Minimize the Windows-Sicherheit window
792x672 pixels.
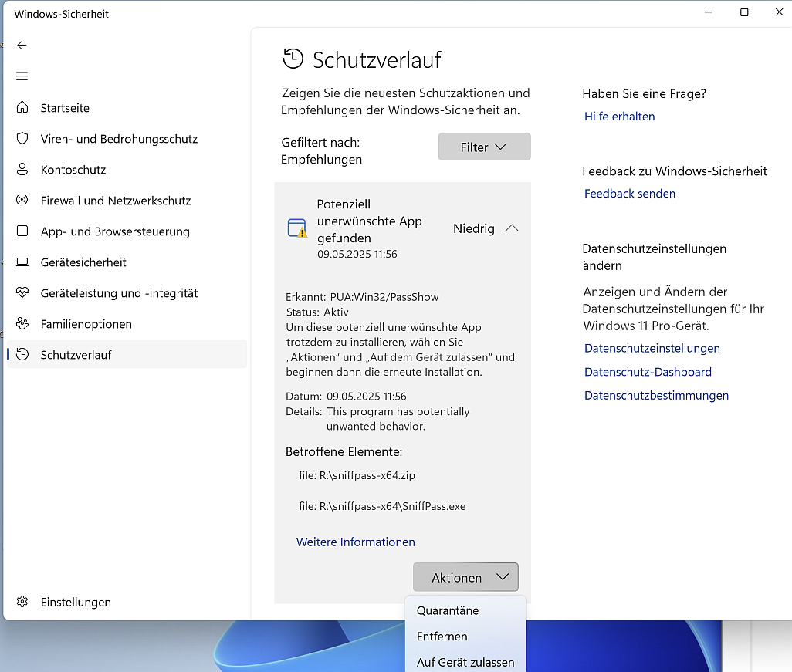click(x=708, y=12)
